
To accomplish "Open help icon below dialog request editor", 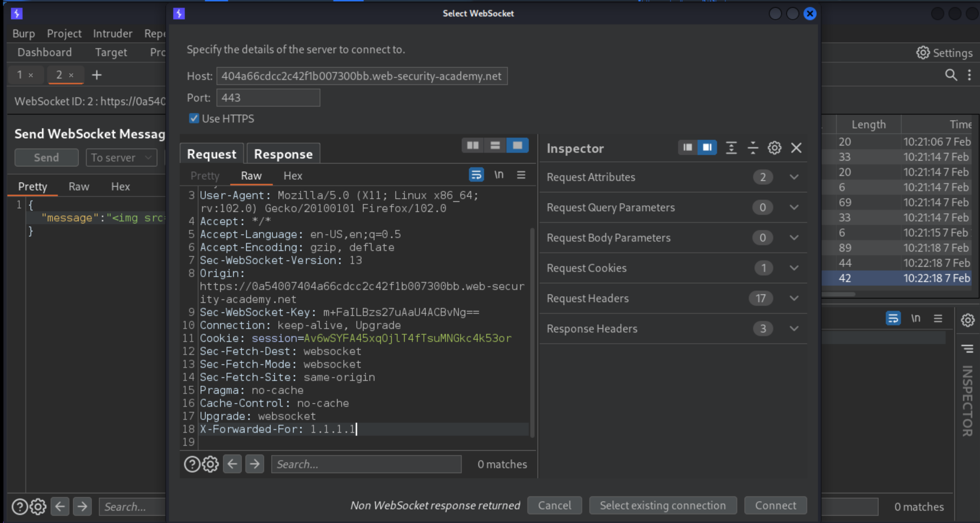I will 192,464.
